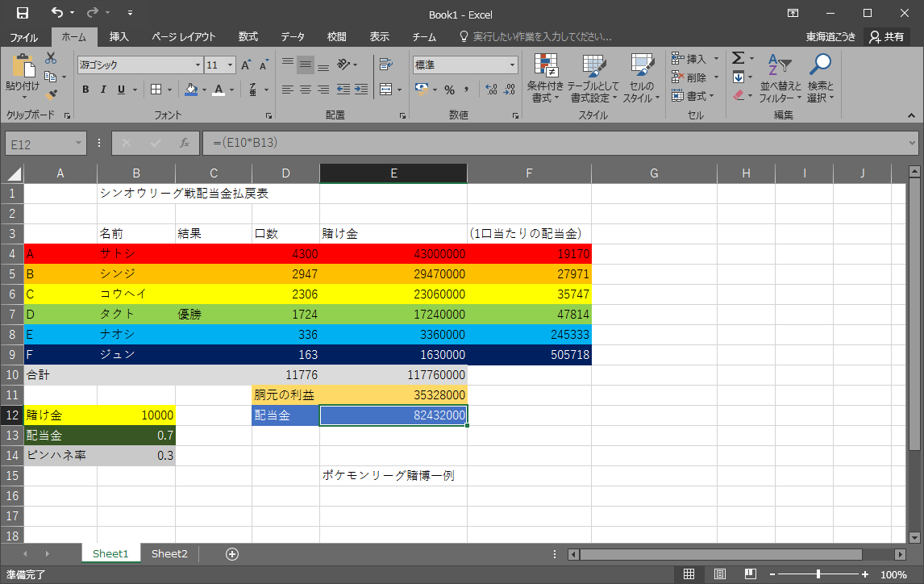
Task: Increase decimal places
Action: [491, 90]
